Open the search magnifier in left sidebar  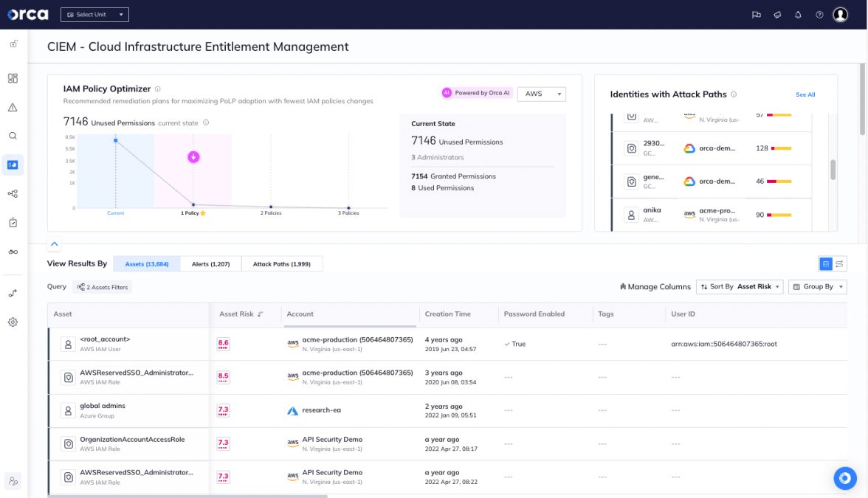13,136
